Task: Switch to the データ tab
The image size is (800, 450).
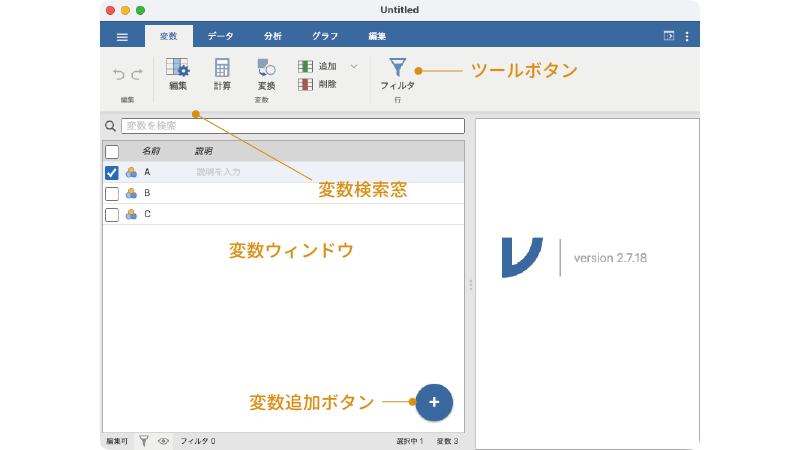Action: [220, 36]
